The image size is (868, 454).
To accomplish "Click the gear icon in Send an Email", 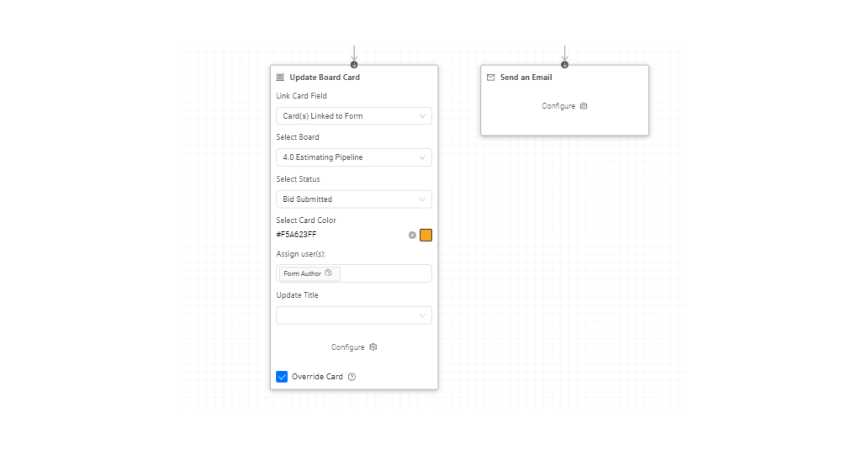I will (x=584, y=106).
